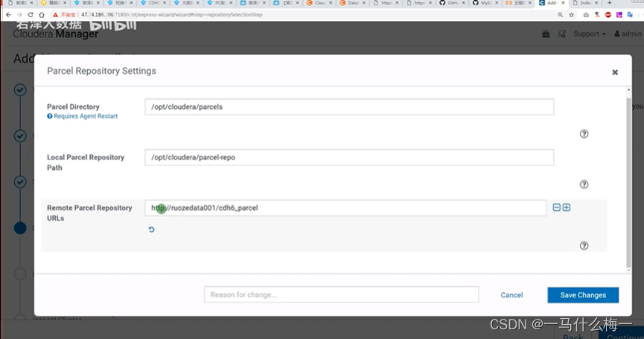This screenshot has width=644, height=339.
Task: Click the dialog's vertical scrollbar
Action: tap(628, 181)
